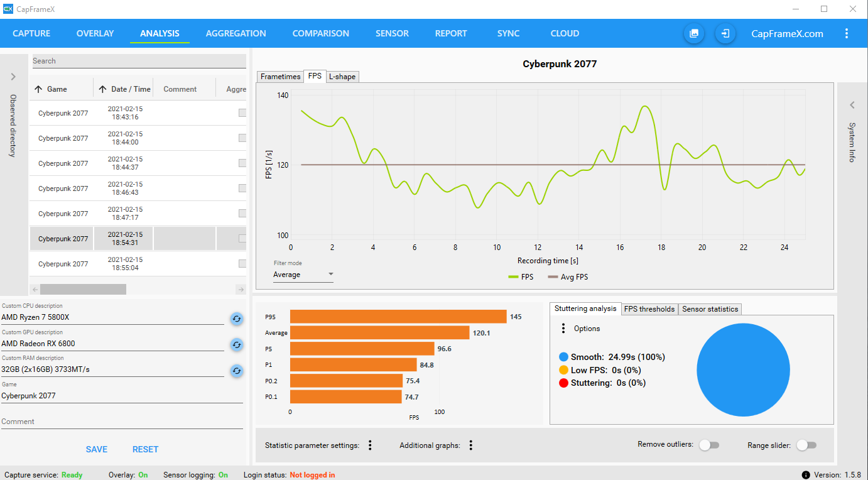868x480 pixels.
Task: Click the blue Smooth pie chart
Action: pyautogui.click(x=743, y=369)
